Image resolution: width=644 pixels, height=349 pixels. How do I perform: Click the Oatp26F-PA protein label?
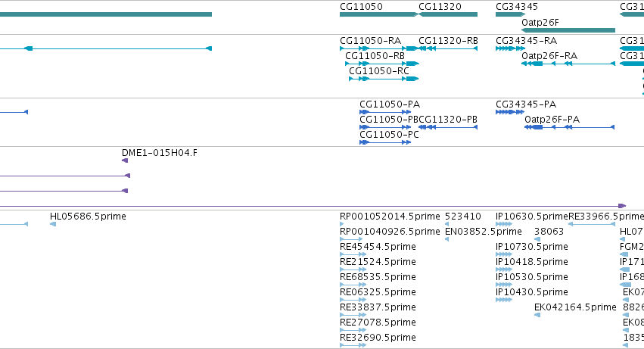click(x=552, y=120)
